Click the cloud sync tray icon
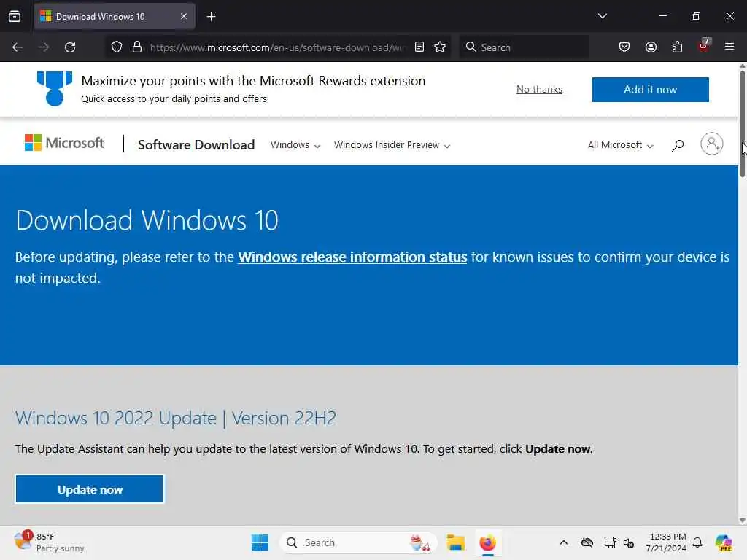The width and height of the screenshot is (747, 560). point(587,542)
